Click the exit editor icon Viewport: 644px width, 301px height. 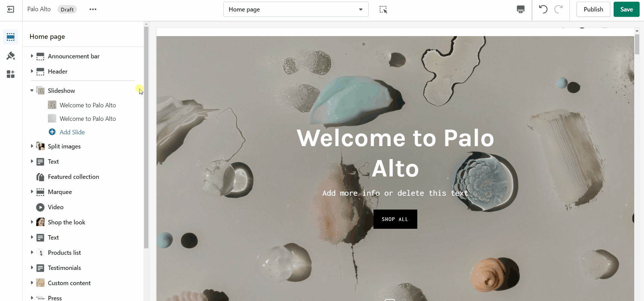click(11, 9)
